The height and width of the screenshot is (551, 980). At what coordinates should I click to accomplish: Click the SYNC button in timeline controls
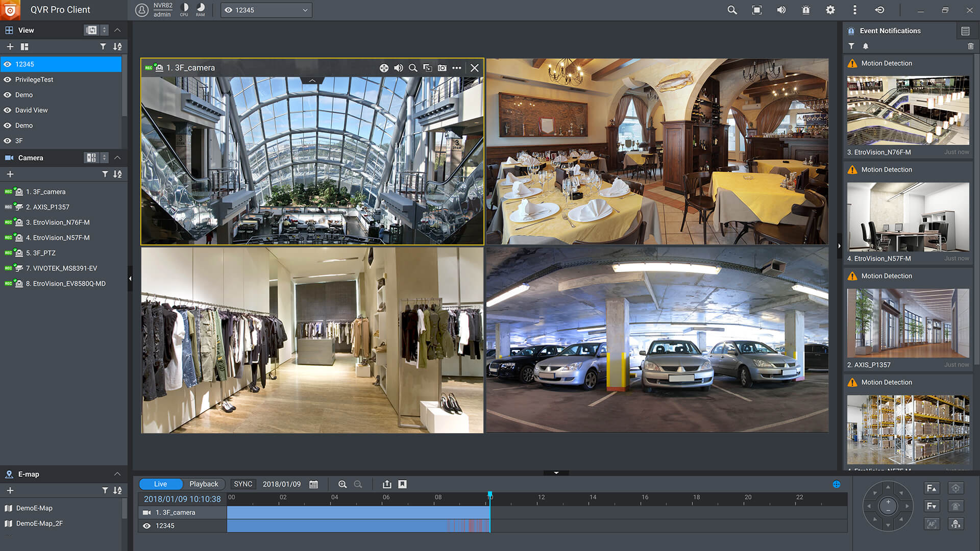tap(242, 484)
